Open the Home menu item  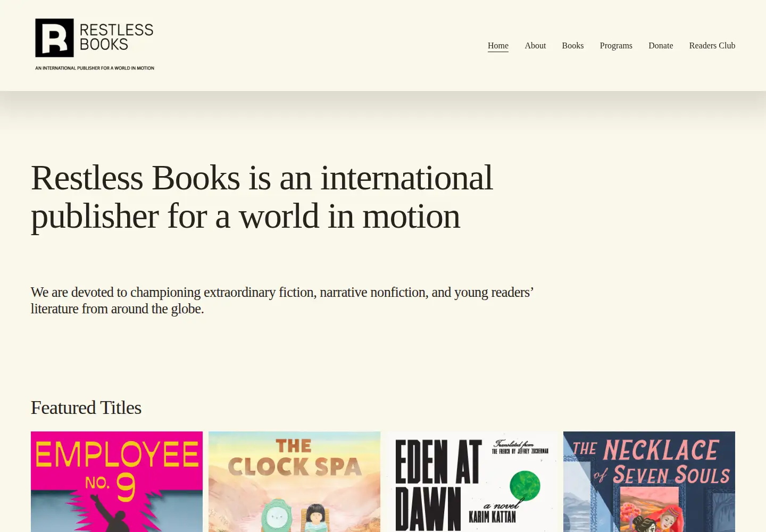coord(498,45)
